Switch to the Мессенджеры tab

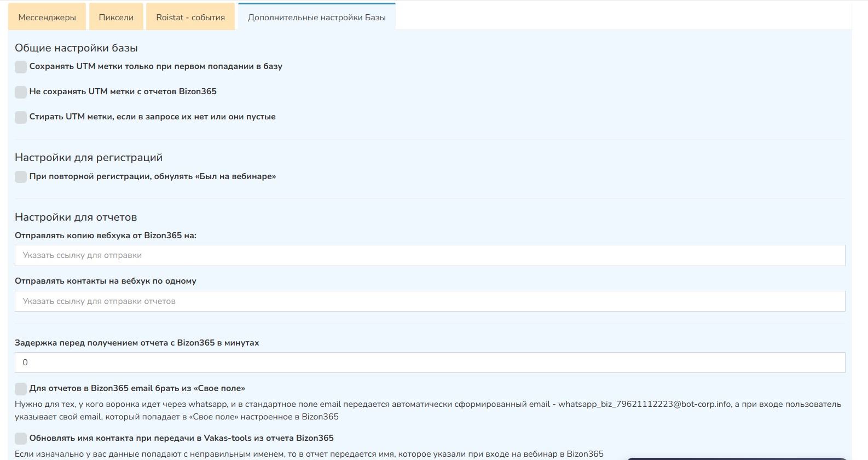pos(47,18)
